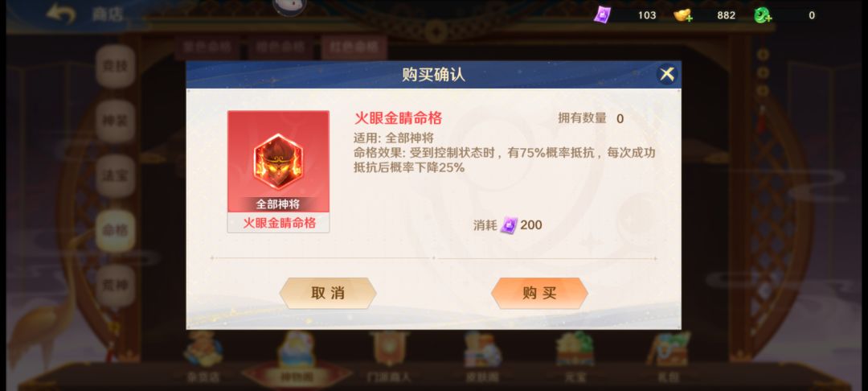Viewport: 868px width, 391px height.
Task: Cancel the purchase with 取消 button
Action: tap(328, 293)
